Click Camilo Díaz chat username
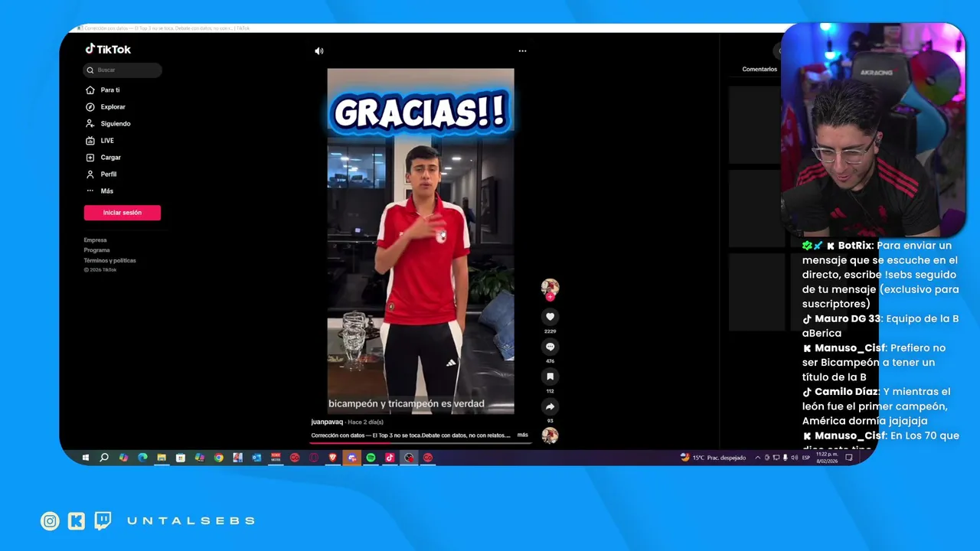The image size is (980, 551). pos(847,392)
